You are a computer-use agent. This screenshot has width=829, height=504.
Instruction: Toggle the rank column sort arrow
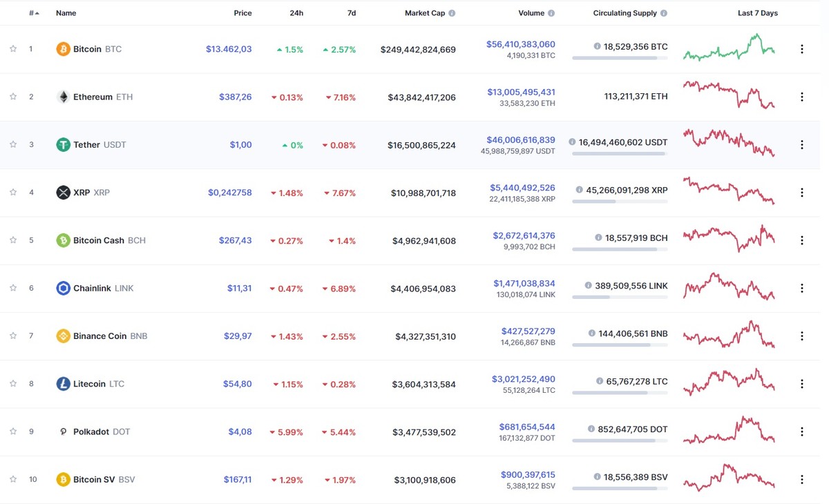pos(37,12)
